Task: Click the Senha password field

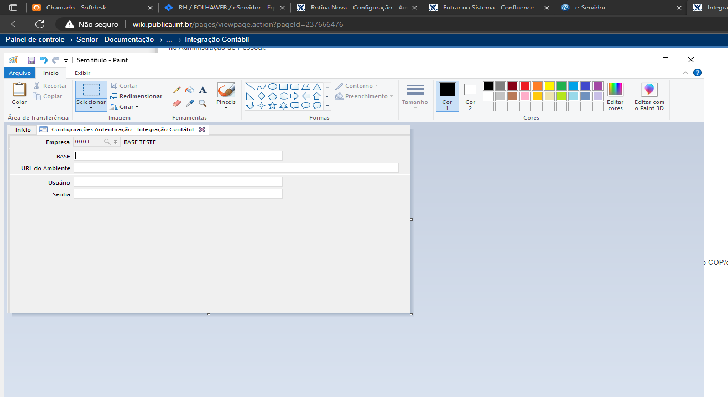Action: (178, 194)
